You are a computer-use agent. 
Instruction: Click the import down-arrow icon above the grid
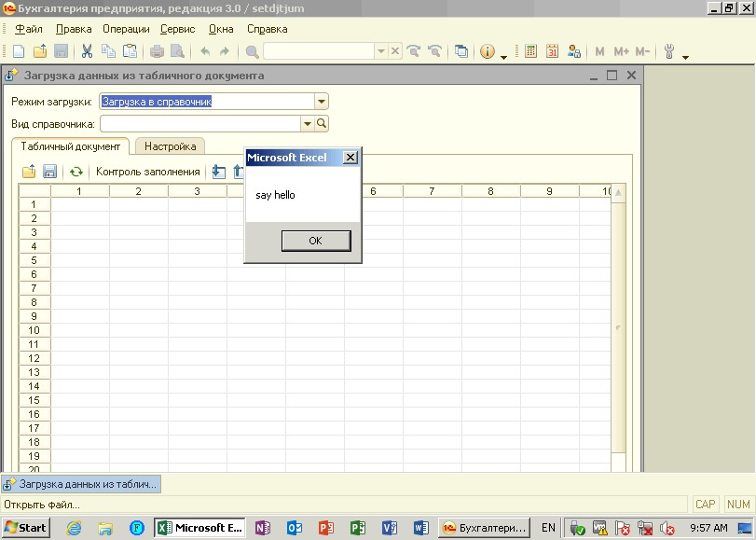tap(218, 172)
